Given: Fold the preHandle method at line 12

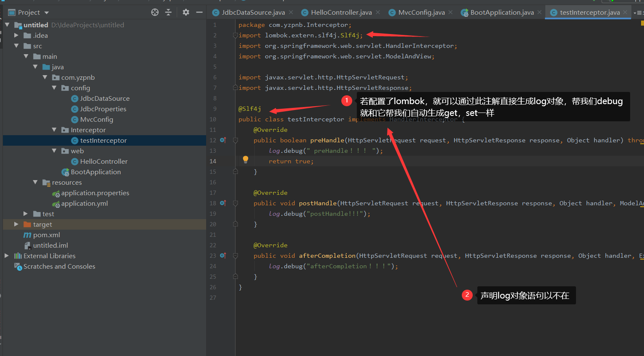Looking at the screenshot, I should pos(236,140).
